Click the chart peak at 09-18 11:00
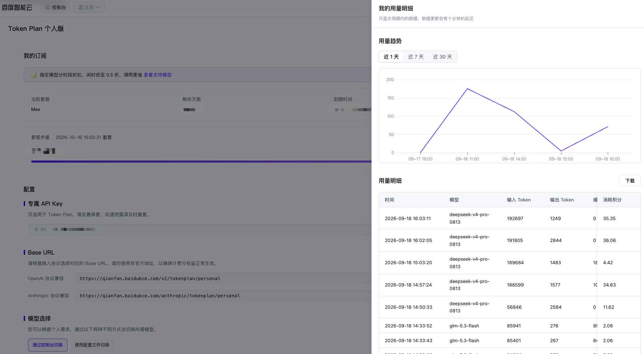Viewport: 644px width, 354px height. click(467, 89)
